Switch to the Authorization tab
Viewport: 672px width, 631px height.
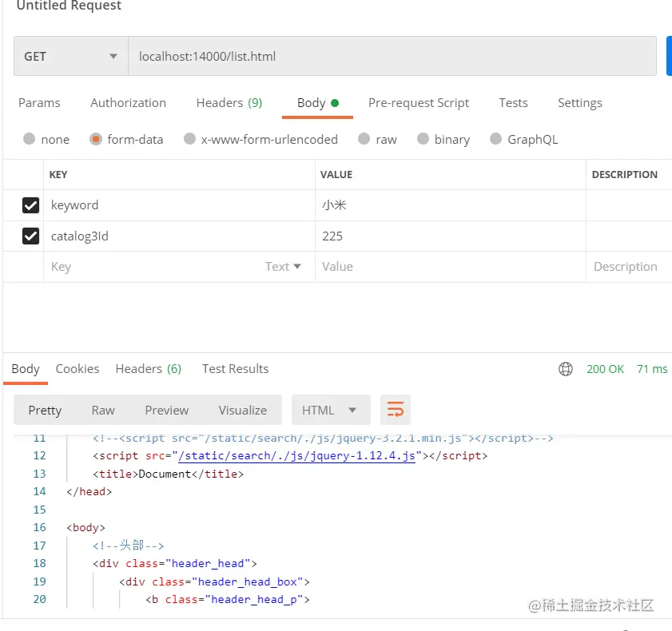[128, 103]
